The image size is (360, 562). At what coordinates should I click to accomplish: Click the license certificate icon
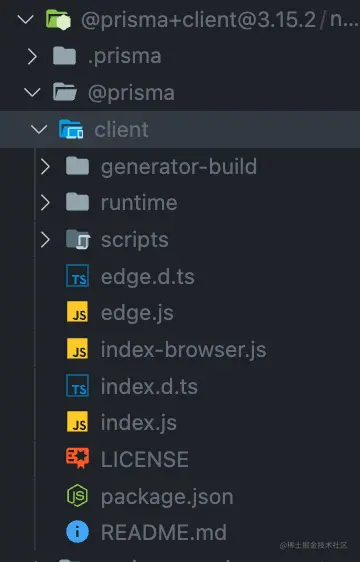pyautogui.click(x=77, y=458)
